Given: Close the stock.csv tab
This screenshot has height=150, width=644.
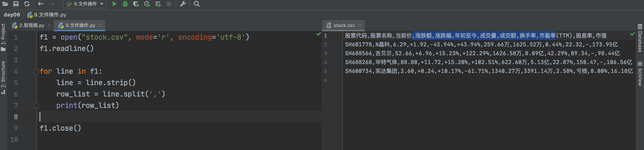Looking at the screenshot, I should [x=360, y=25].
